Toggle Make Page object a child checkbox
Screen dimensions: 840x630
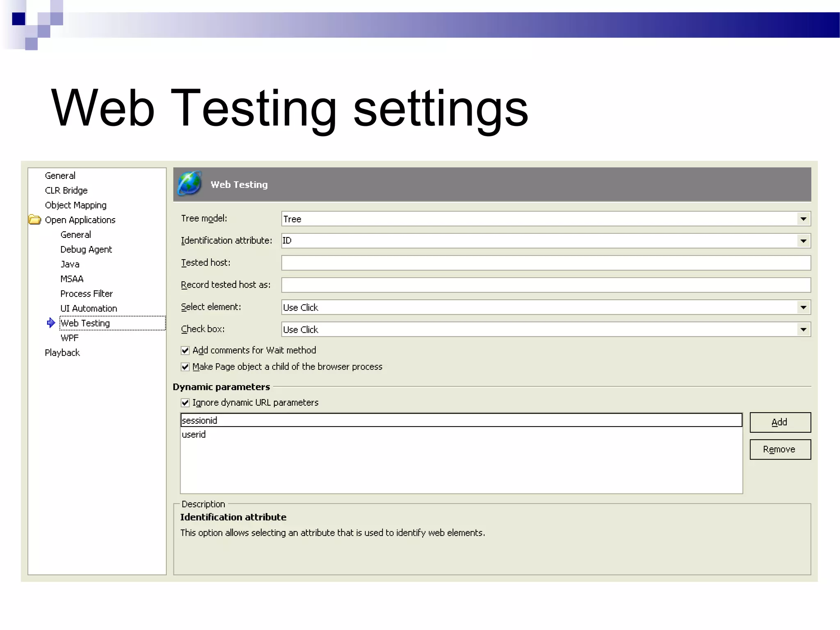(x=185, y=367)
